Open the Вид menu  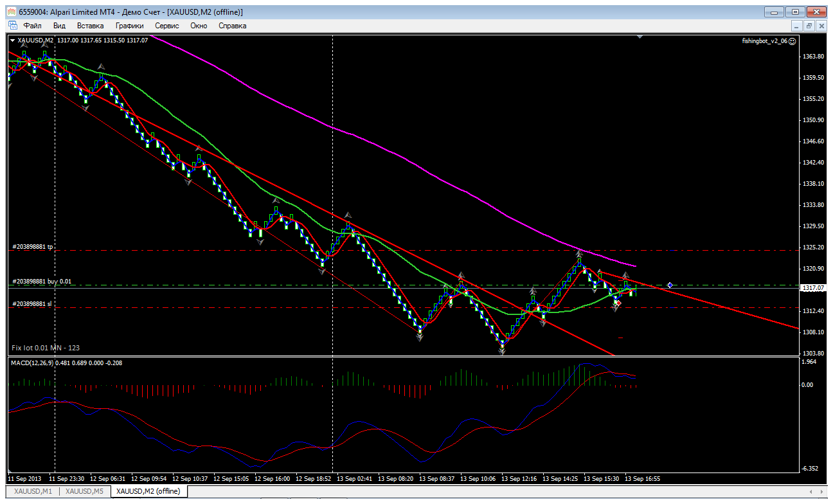click(59, 26)
